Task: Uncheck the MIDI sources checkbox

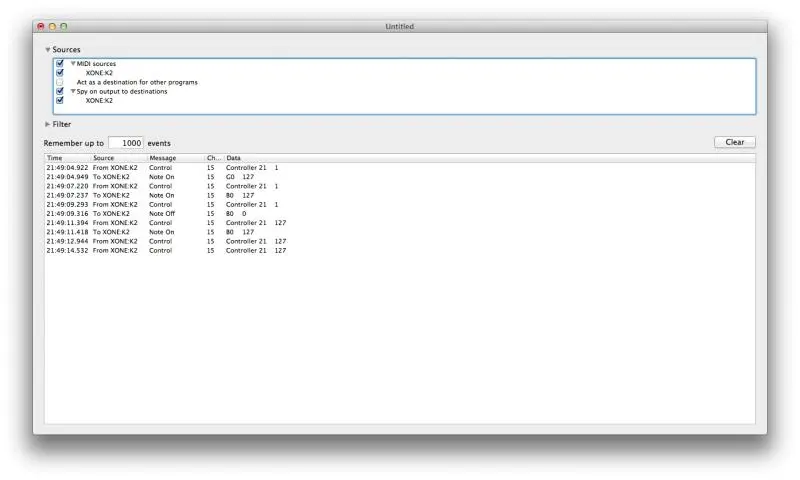Action: [60, 64]
